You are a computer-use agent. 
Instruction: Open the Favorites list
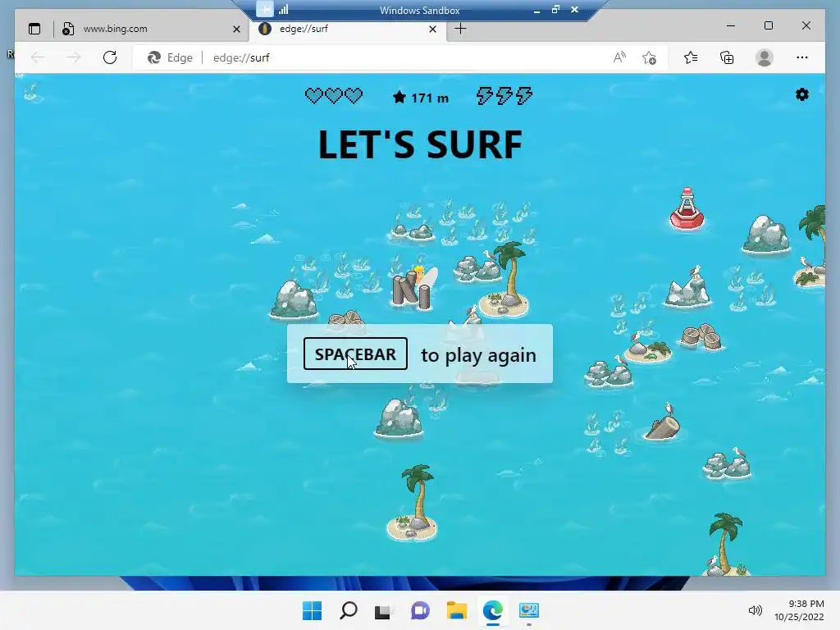click(691, 57)
